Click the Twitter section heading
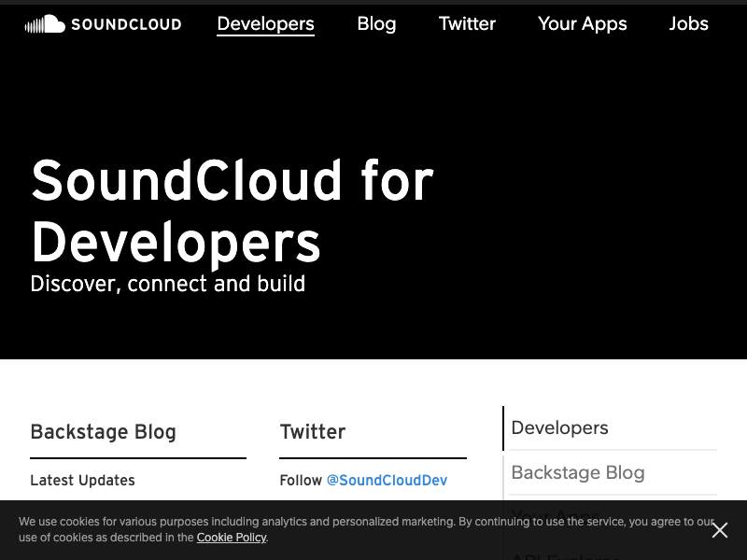Viewport: 747px width, 560px height. [x=313, y=432]
